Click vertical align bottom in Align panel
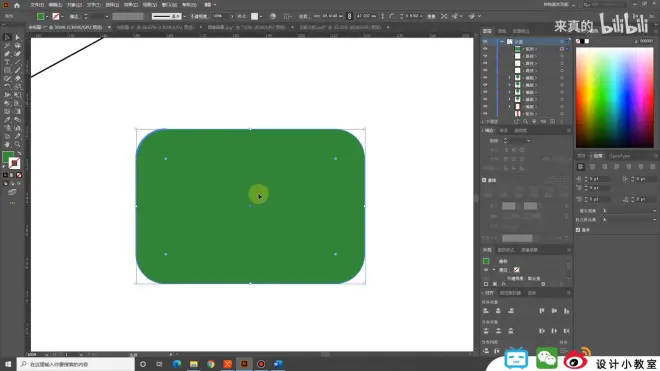Viewport: 660px width, 371px height. [567, 311]
